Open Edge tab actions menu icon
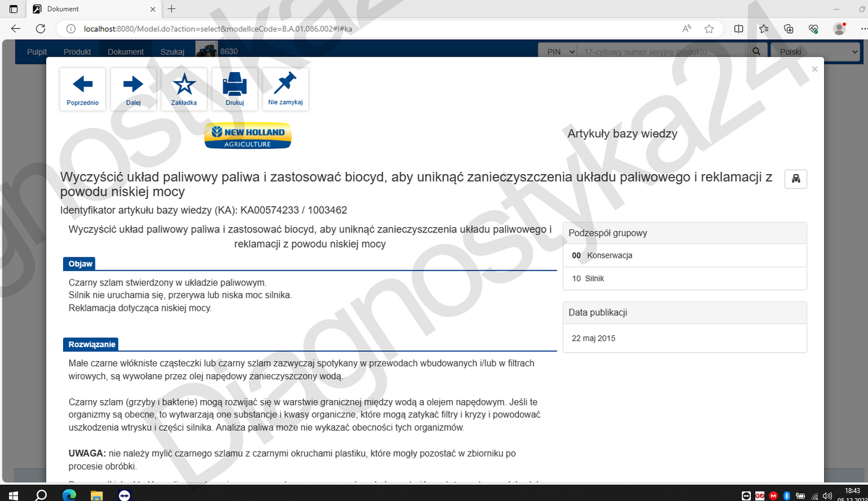 click(13, 9)
